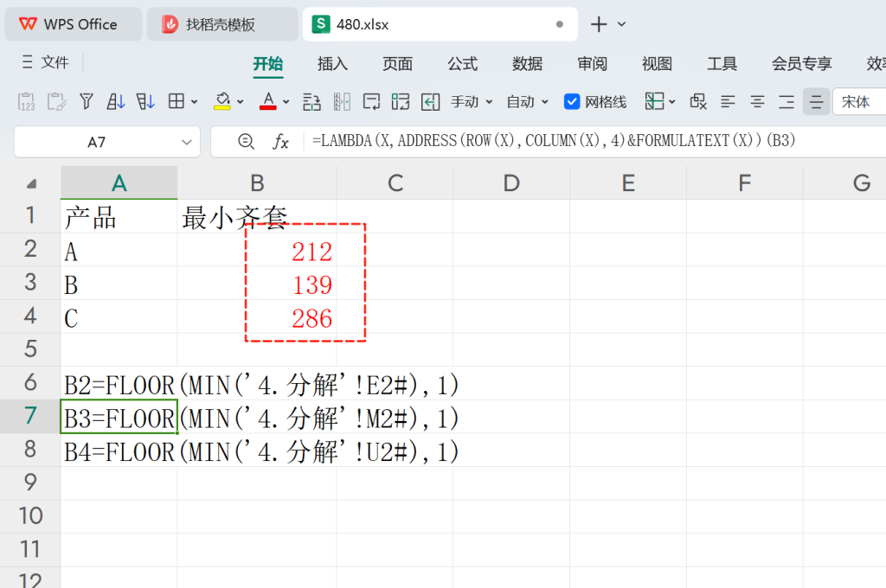This screenshot has height=588, width=886.
Task: Click the zoom magnifier in formula bar
Action: (x=246, y=141)
